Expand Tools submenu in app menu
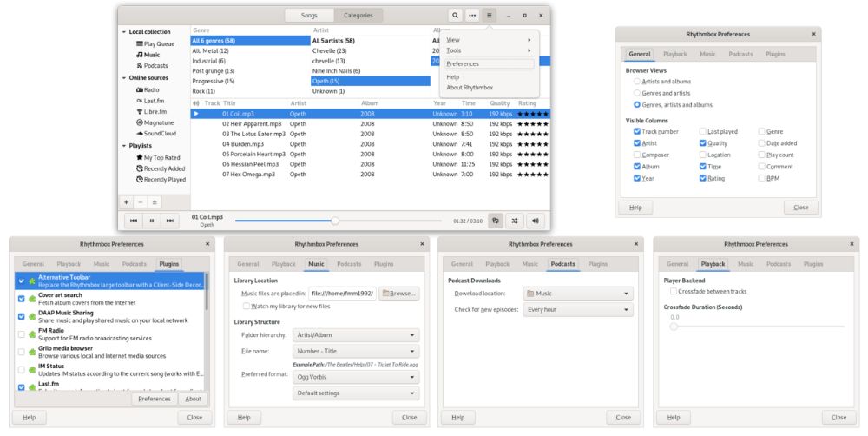Screen dimensions: 868x436 pyautogui.click(x=488, y=50)
